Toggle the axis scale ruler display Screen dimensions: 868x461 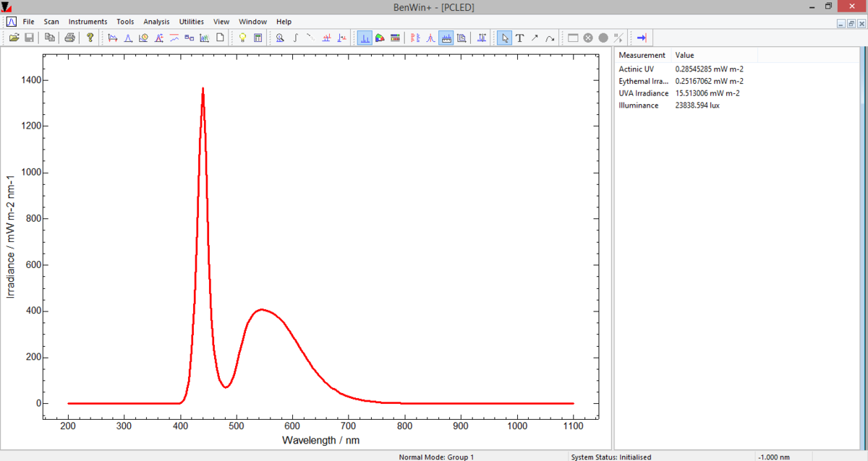click(446, 37)
